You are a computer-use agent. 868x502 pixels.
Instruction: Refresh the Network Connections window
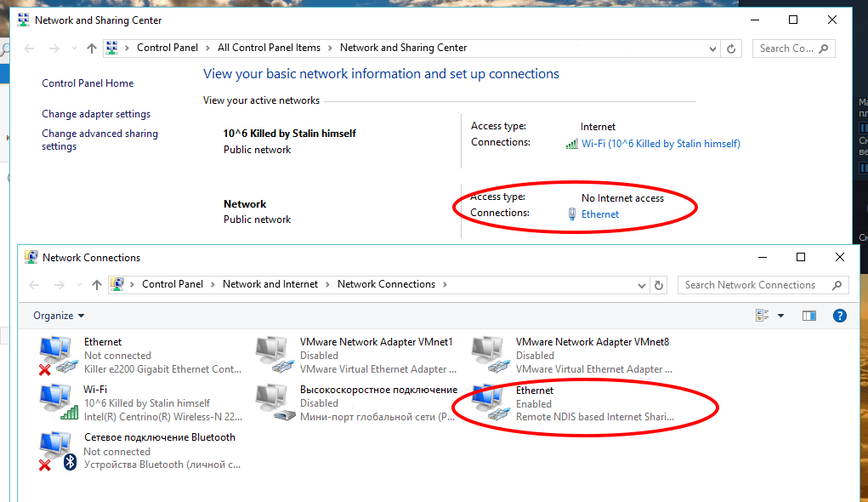pyautogui.click(x=659, y=285)
